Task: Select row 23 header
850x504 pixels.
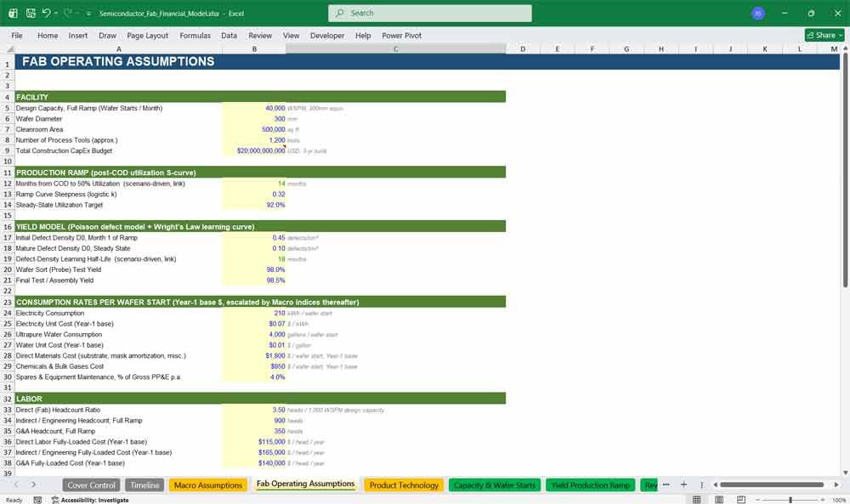Action: 8,302
